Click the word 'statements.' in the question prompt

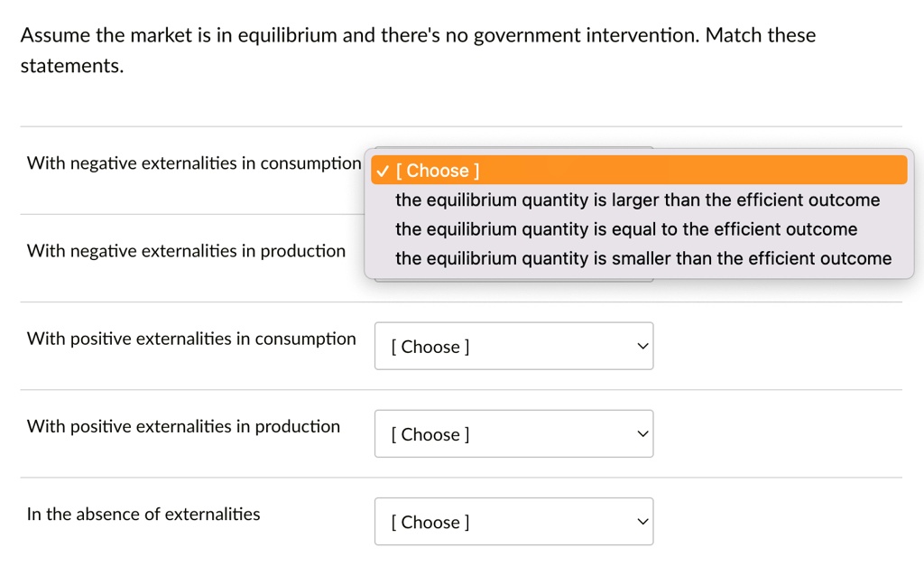pos(72,66)
